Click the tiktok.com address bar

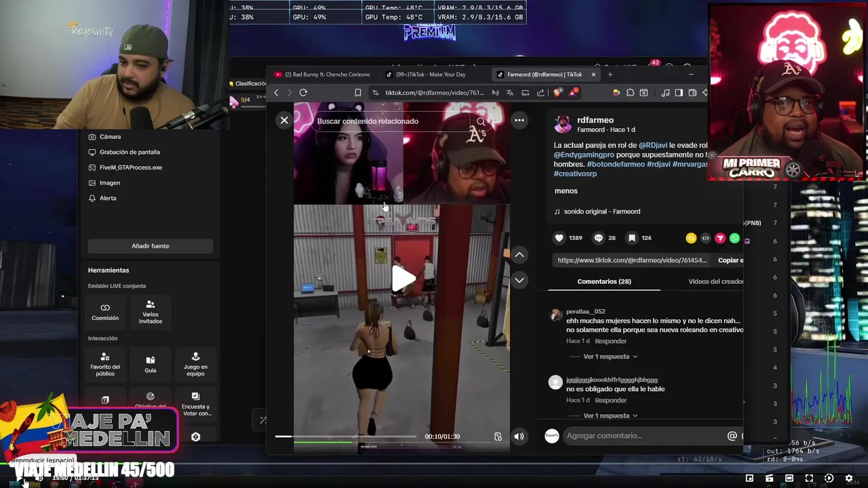pyautogui.click(x=434, y=93)
